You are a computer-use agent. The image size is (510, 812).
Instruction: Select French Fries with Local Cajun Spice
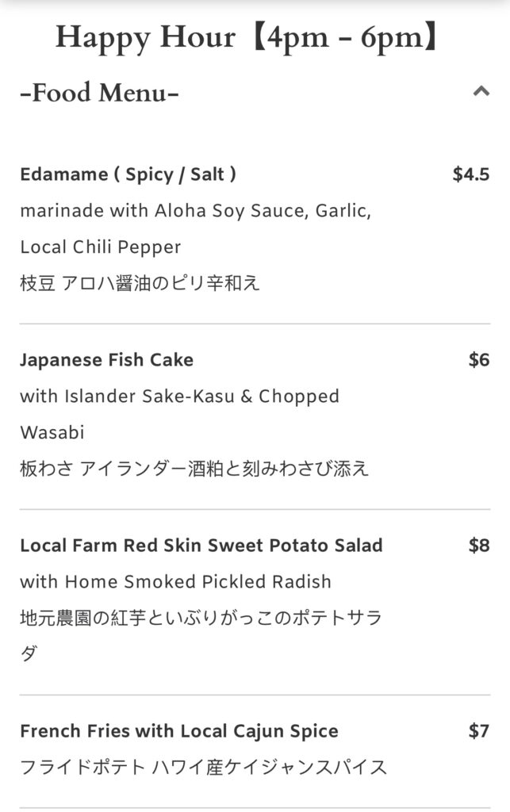(x=179, y=731)
